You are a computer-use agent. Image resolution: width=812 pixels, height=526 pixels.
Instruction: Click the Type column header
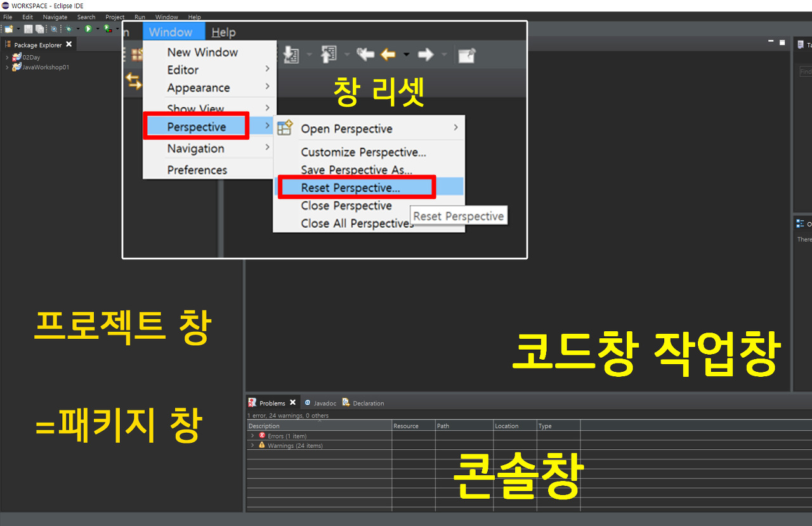(x=558, y=426)
